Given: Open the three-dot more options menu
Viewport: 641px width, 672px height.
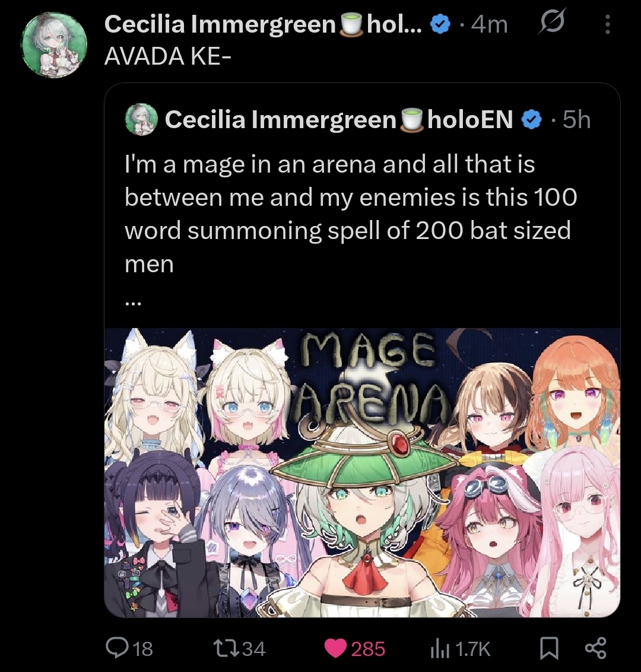Looking at the screenshot, I should (x=607, y=24).
